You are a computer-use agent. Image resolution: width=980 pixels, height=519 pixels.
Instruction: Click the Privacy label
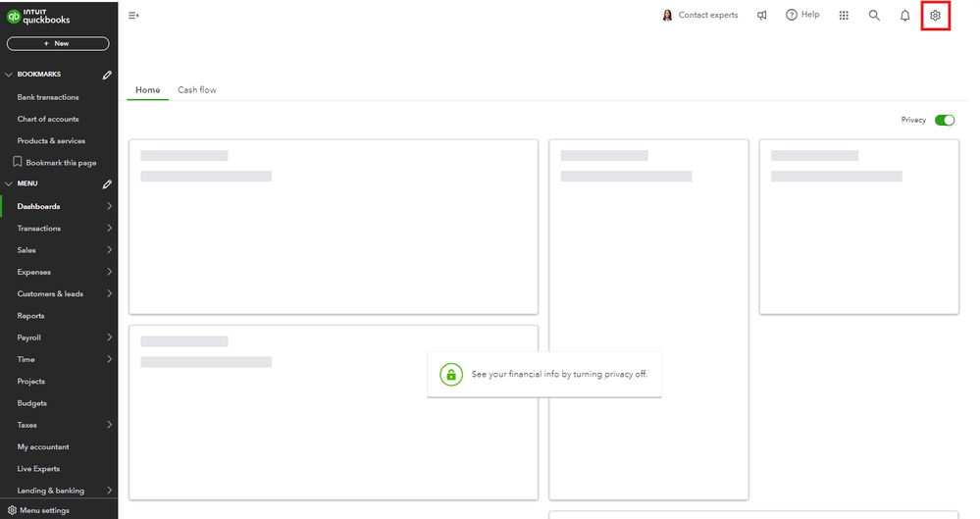coord(913,120)
